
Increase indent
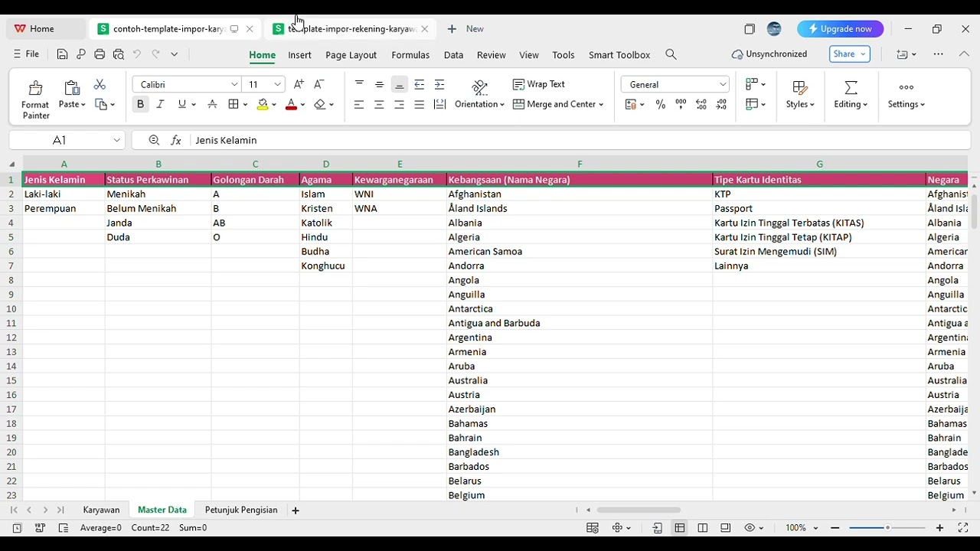pyautogui.click(x=439, y=84)
